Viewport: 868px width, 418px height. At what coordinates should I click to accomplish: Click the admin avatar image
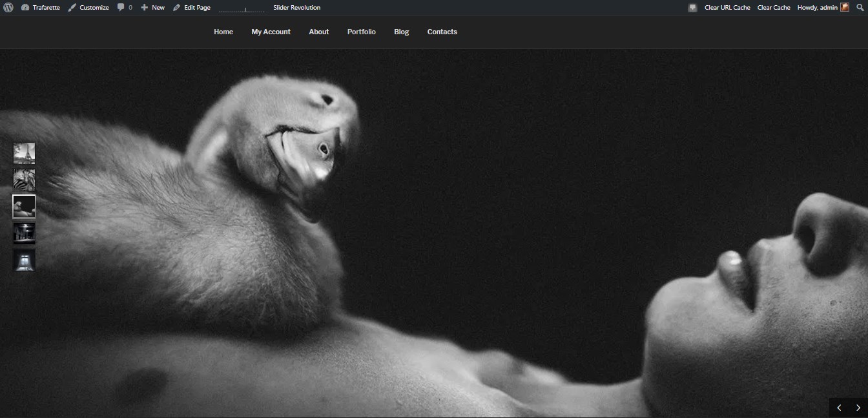pyautogui.click(x=845, y=8)
